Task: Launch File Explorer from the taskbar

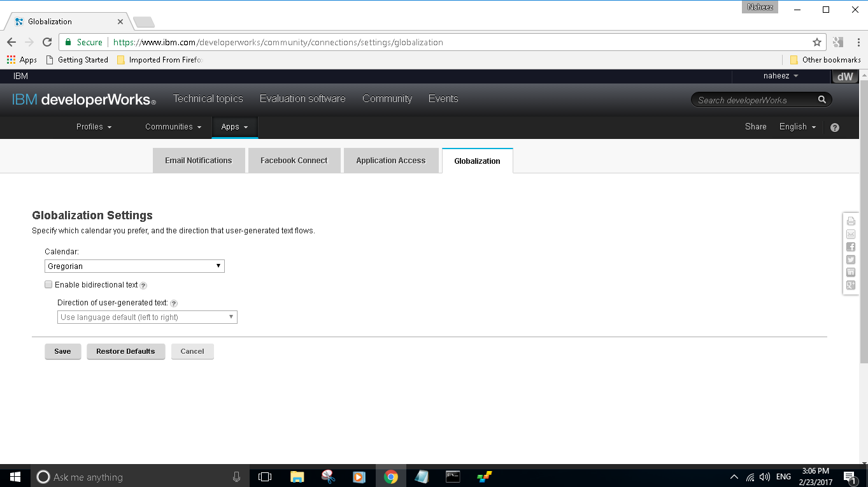Action: [297, 477]
